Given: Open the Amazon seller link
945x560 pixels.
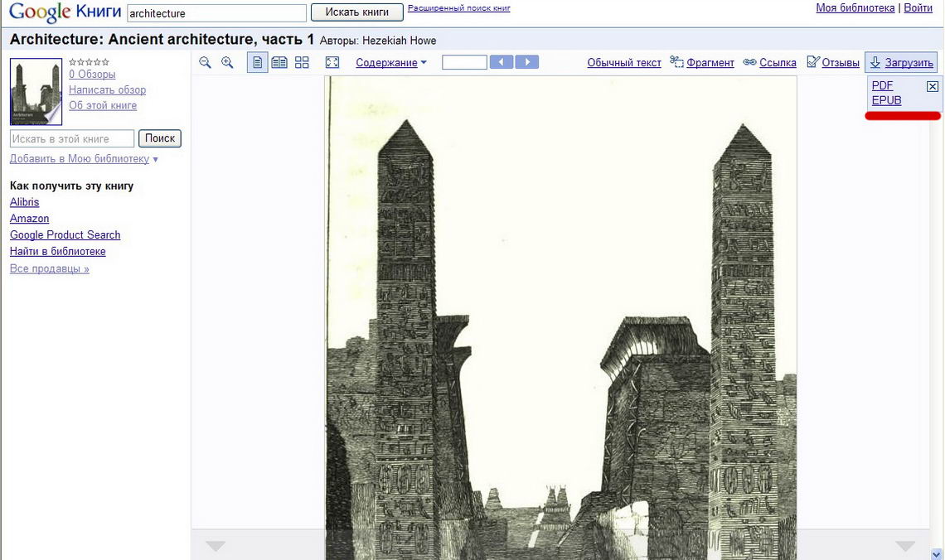Looking at the screenshot, I should (x=29, y=219).
